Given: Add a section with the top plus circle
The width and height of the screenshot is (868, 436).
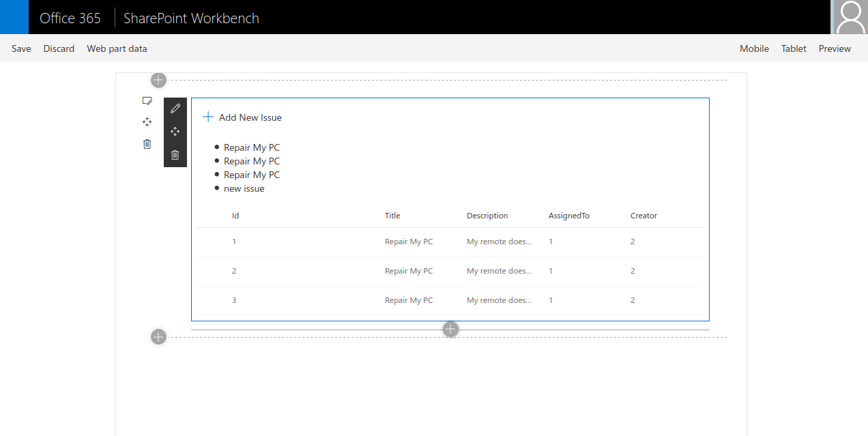Looking at the screenshot, I should tap(158, 80).
